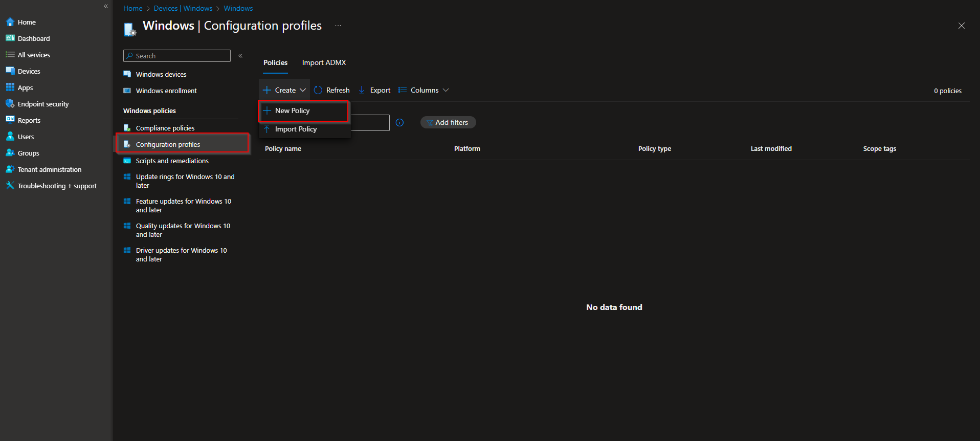Click the Feature updates Windows logo icon
This screenshot has height=441, width=980.
(127, 201)
